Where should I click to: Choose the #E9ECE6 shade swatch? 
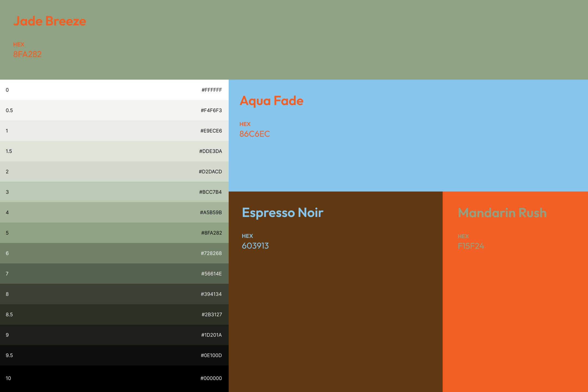click(114, 131)
